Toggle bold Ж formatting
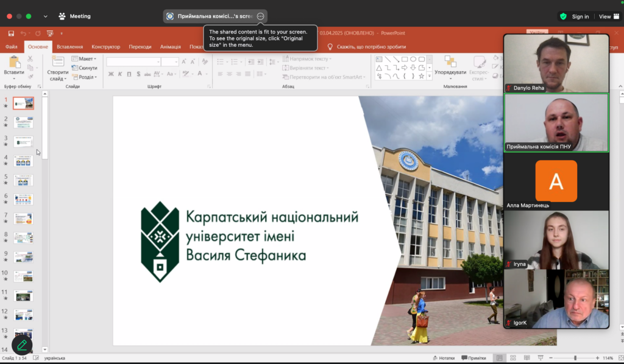The height and width of the screenshot is (364, 624). point(111,74)
